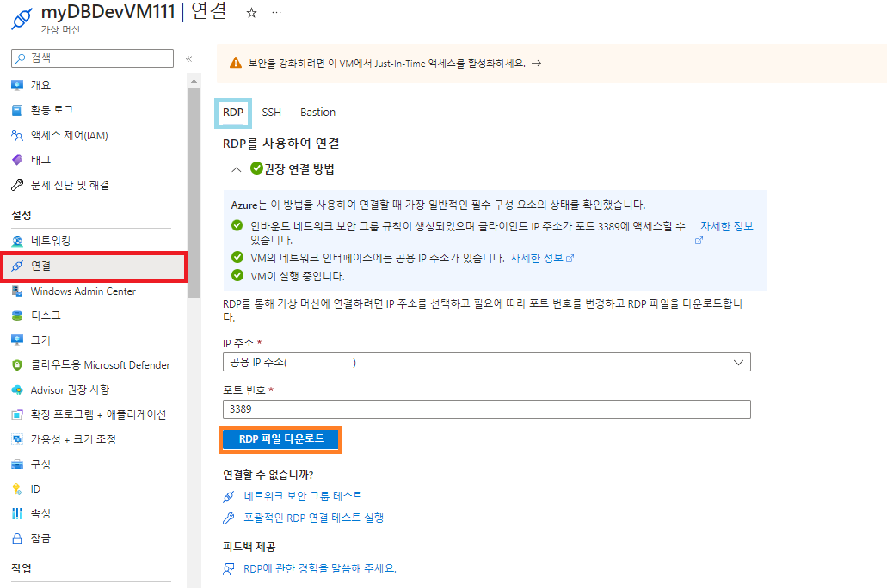The height and width of the screenshot is (588, 887).
Task: Collapse the 권장 연결 방법 section chevron
Action: [x=237, y=169]
